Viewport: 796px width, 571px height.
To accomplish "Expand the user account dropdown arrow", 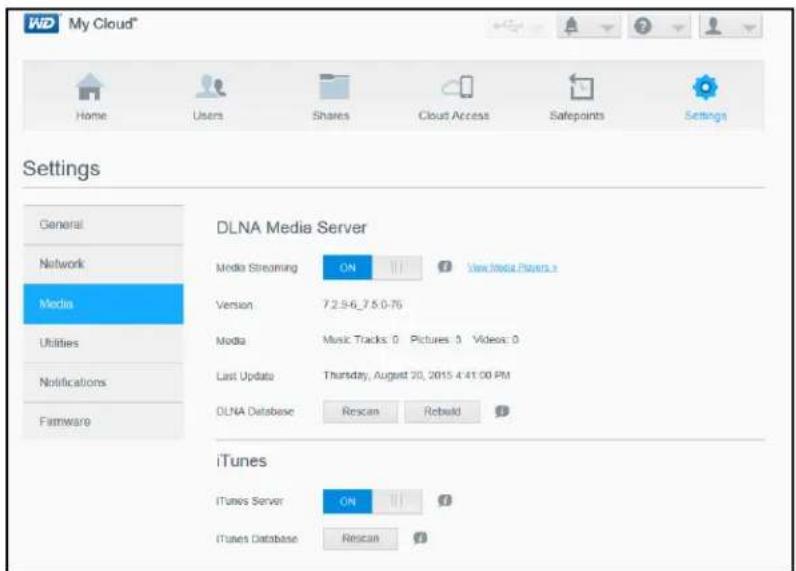I will click(x=749, y=27).
